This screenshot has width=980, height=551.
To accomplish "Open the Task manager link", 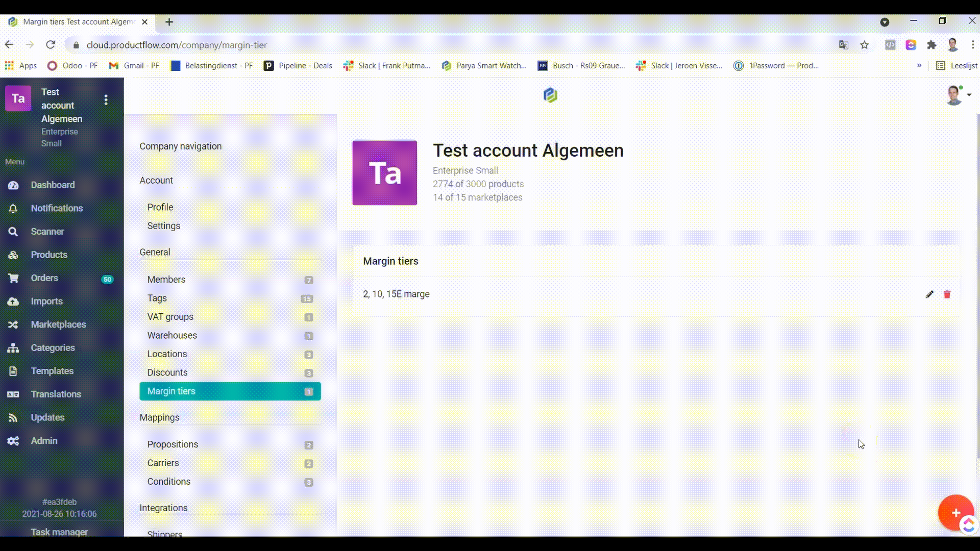I will (59, 532).
